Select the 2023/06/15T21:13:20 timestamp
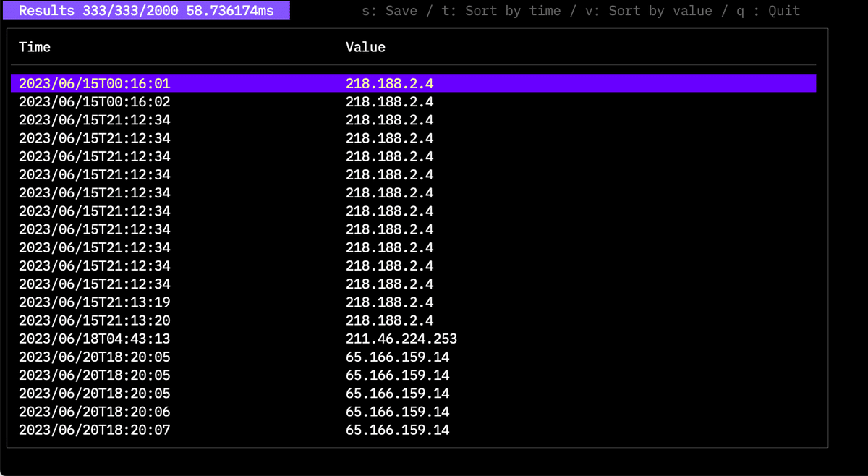 tap(95, 320)
